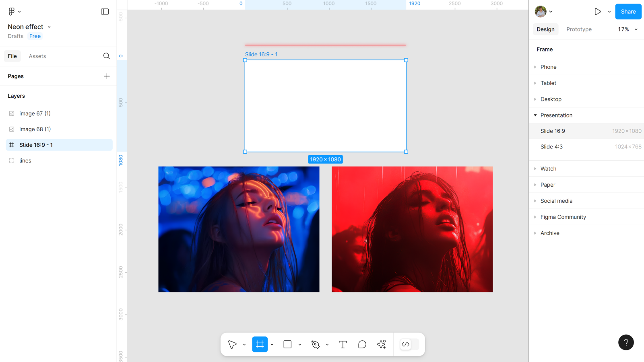Screen dimensions: 644x362
Task: Select the Text tool
Action: coord(343,344)
